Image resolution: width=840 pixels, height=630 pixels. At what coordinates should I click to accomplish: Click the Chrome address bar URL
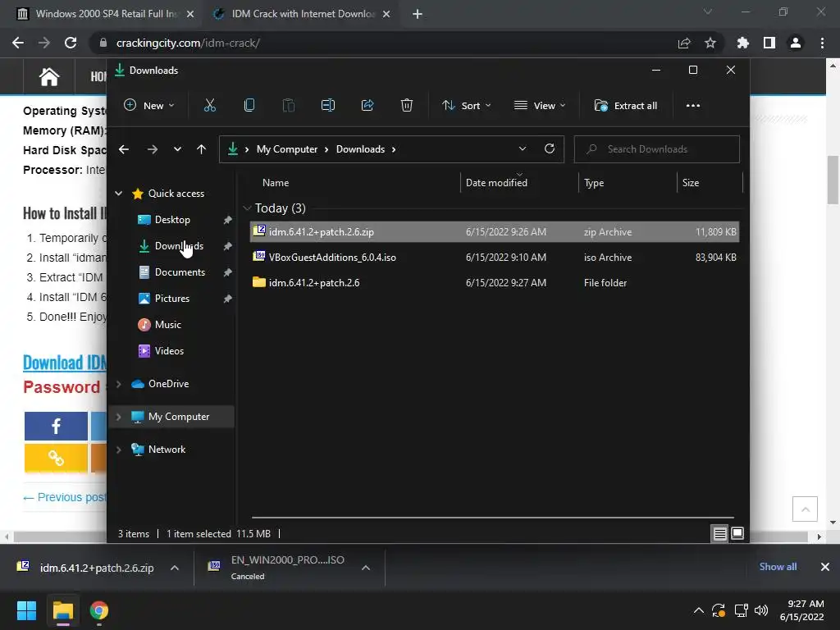188,43
